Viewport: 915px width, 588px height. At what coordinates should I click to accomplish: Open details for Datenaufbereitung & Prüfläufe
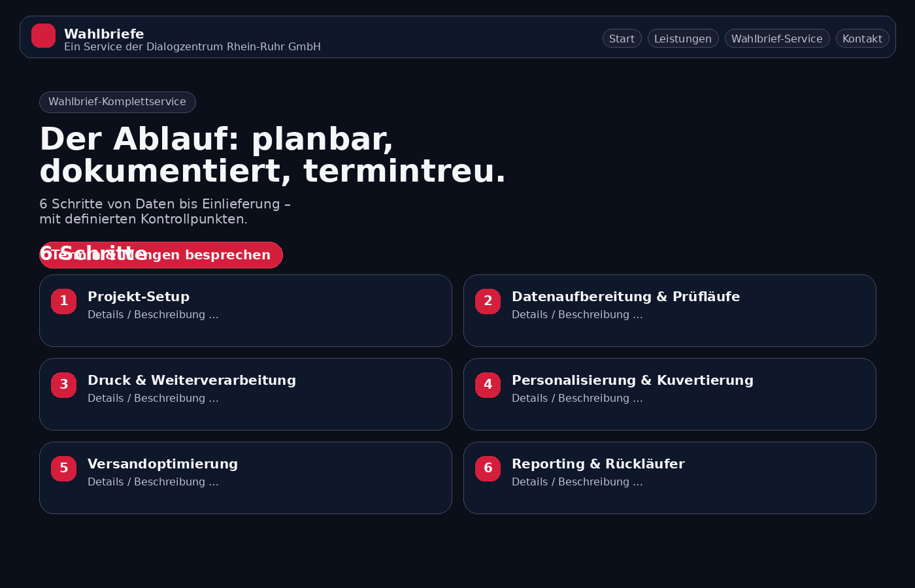click(x=577, y=314)
